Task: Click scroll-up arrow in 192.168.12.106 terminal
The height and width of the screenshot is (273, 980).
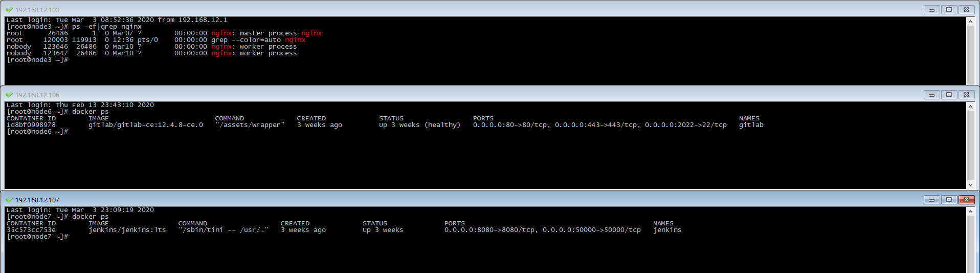Action: (x=970, y=107)
